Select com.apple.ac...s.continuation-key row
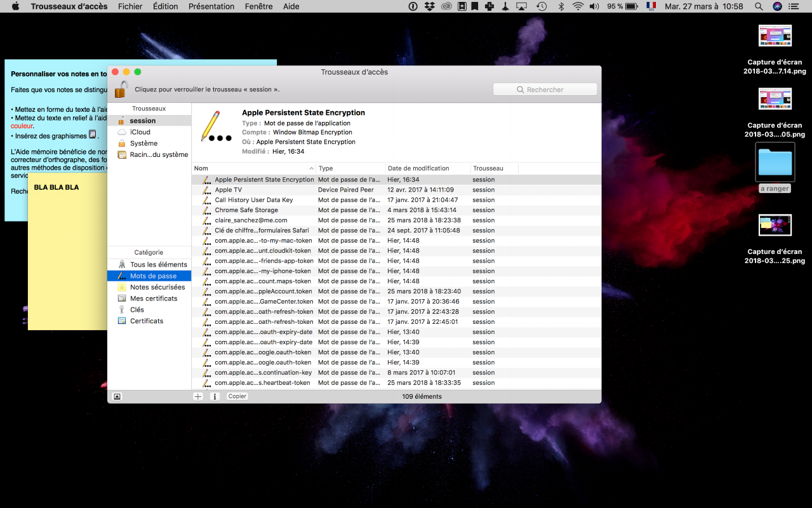 pyautogui.click(x=396, y=373)
